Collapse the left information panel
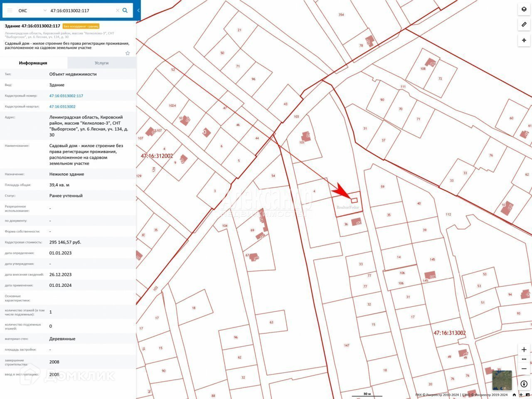Image resolution: width=532 pixels, height=399 pixels. pos(138,10)
